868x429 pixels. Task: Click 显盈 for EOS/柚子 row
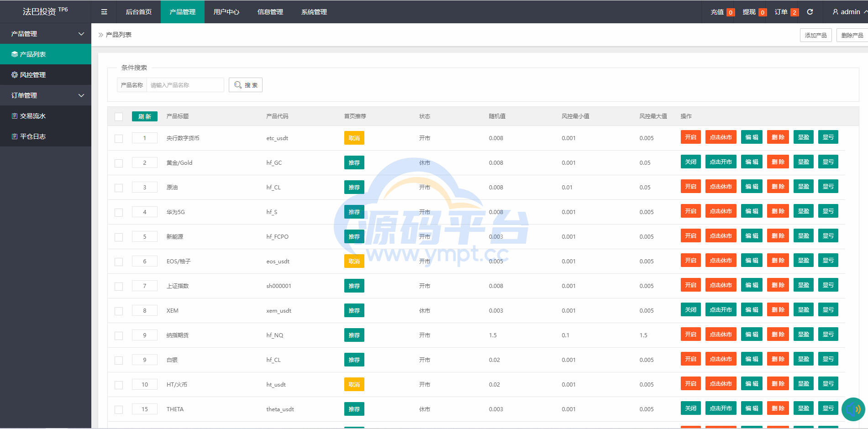pos(804,260)
